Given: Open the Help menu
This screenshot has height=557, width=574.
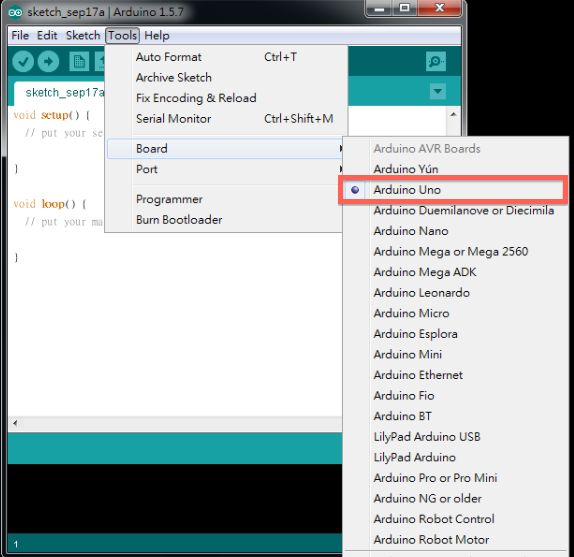Looking at the screenshot, I should tap(157, 35).
